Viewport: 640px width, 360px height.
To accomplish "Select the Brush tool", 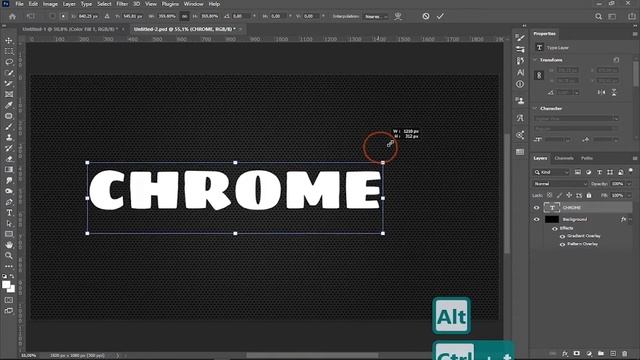I will pyautogui.click(x=9, y=127).
